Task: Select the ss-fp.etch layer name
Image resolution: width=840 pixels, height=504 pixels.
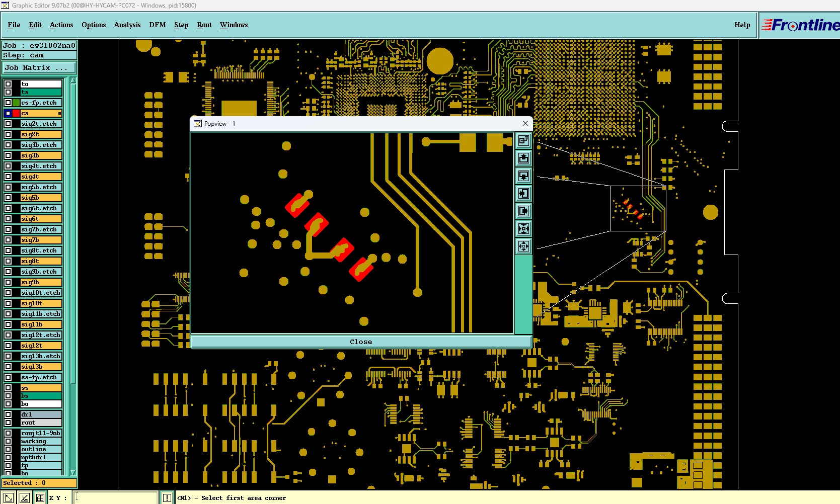Action: [41, 377]
